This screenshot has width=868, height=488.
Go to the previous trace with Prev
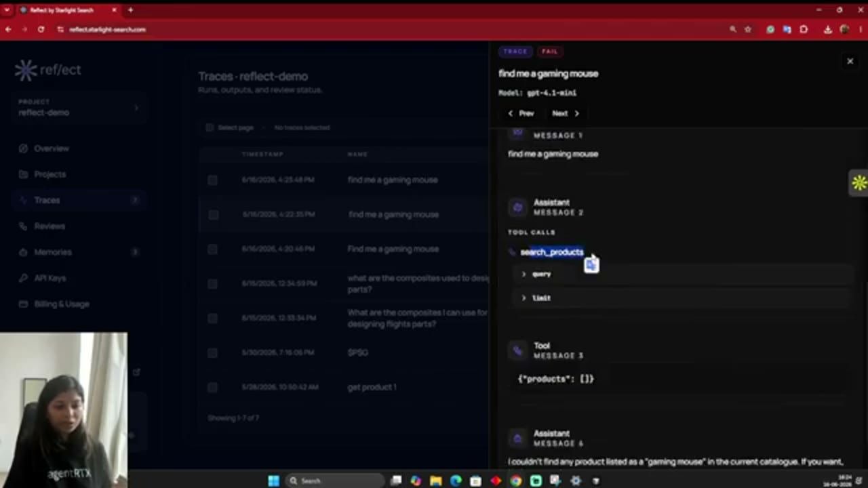(521, 113)
